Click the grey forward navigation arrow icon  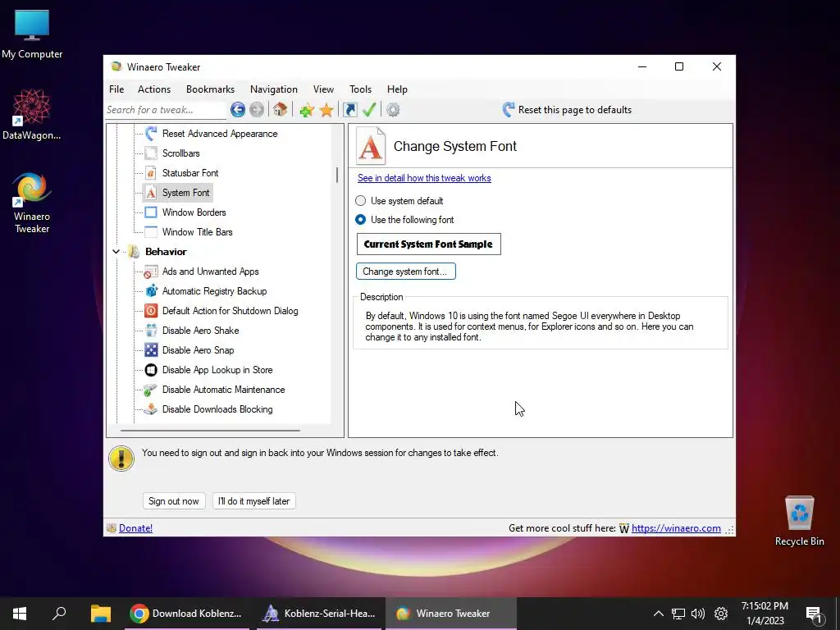point(257,110)
